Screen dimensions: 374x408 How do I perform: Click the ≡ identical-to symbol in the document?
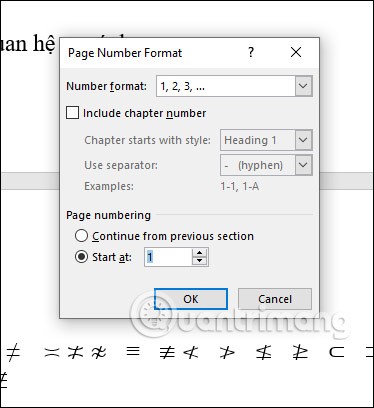coord(133,351)
